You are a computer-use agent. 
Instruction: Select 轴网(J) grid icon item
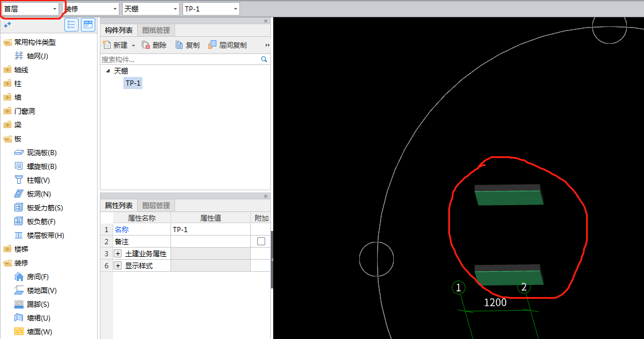click(31, 56)
